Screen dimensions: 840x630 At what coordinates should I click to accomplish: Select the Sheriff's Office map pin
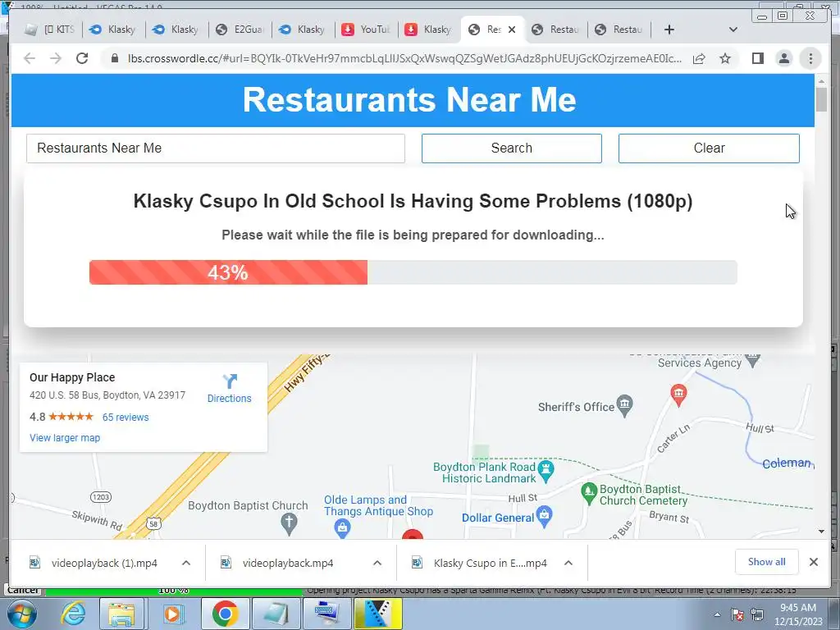(624, 405)
